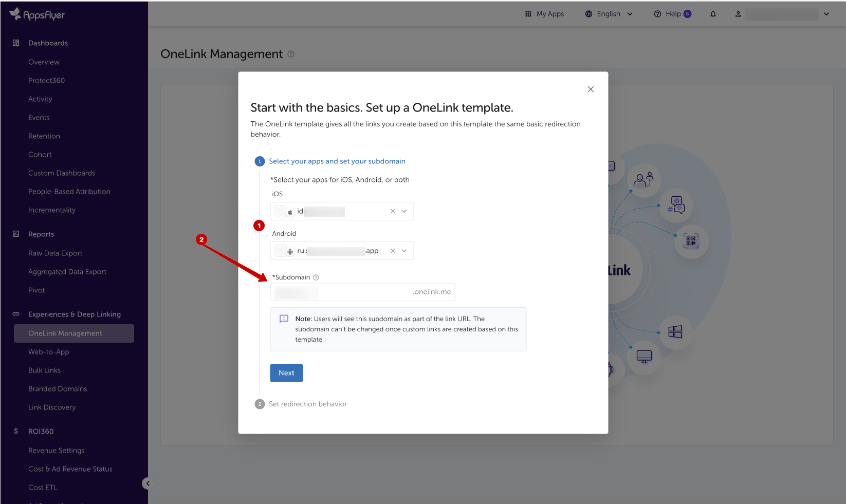Image resolution: width=846 pixels, height=504 pixels.
Task: Click the AppsFlyer logo
Action: (37, 14)
